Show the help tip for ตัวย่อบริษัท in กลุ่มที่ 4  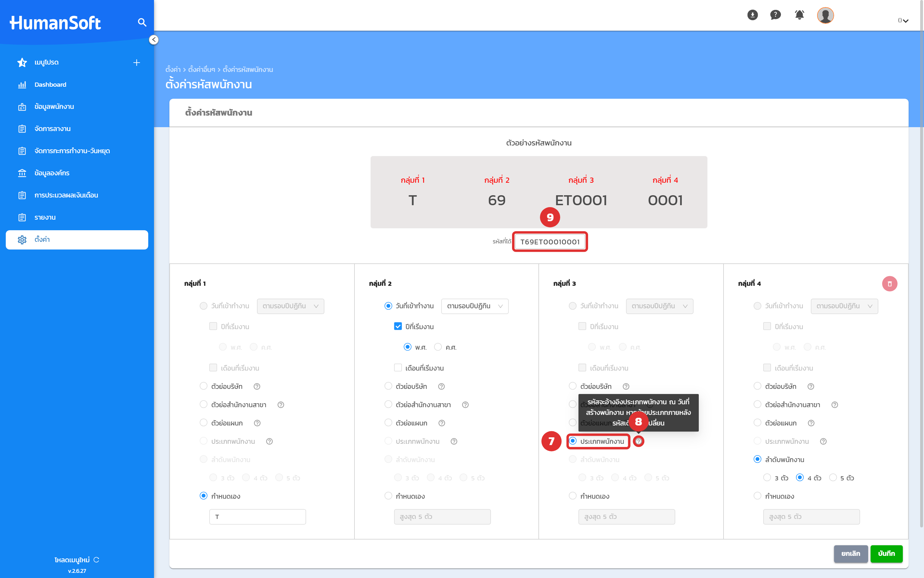[811, 387]
